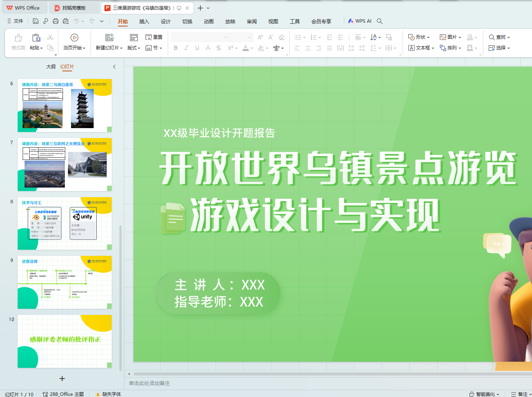Click the Align Left icon
Viewport: 532px width, 397px height.
(x=297, y=48)
